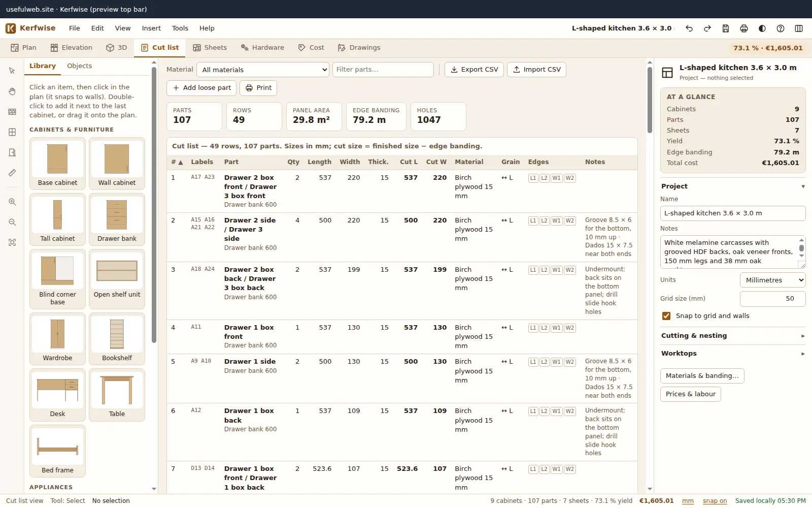Select the Measure ruler tool

coord(12,173)
